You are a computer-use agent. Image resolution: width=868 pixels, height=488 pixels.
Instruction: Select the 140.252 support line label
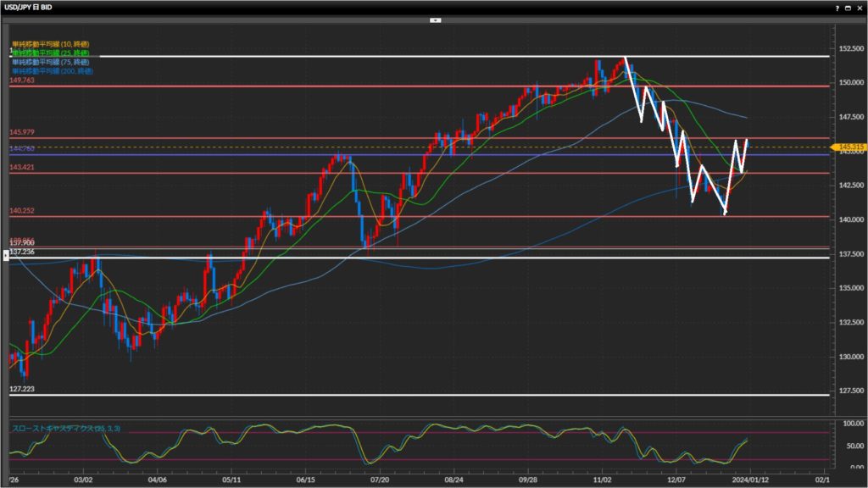(21, 211)
